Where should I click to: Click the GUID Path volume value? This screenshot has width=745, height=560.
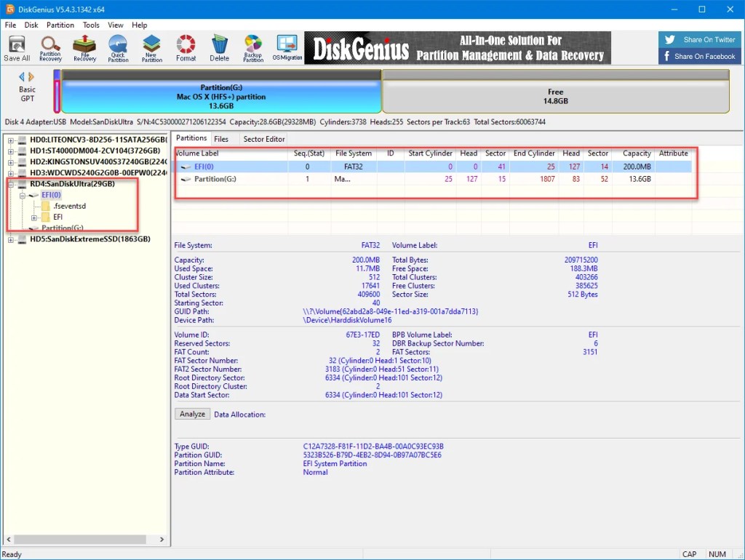click(x=390, y=311)
